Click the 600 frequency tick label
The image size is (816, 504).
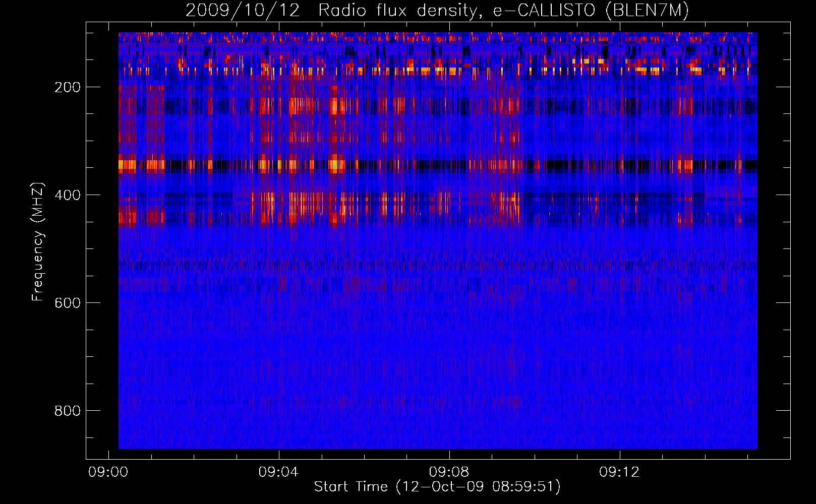click(x=68, y=303)
